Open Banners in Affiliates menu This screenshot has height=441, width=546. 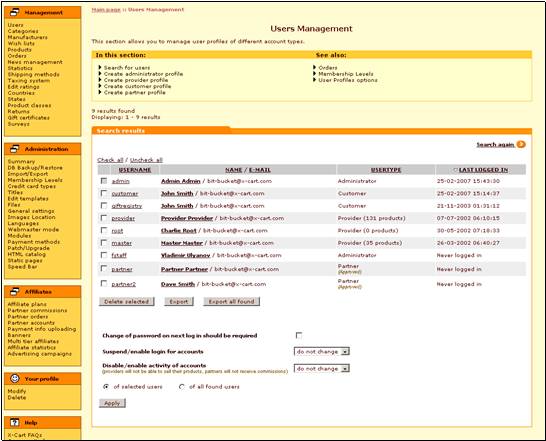tap(19, 335)
